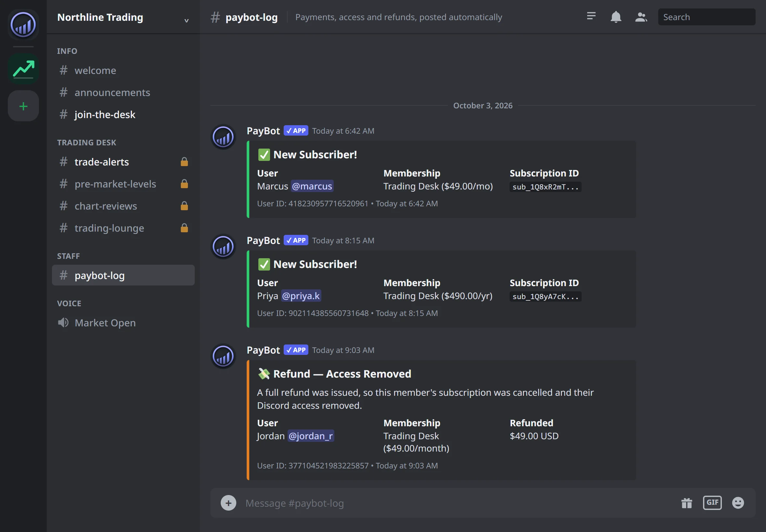
Task: Collapse the INFO category
Action: 67,51
